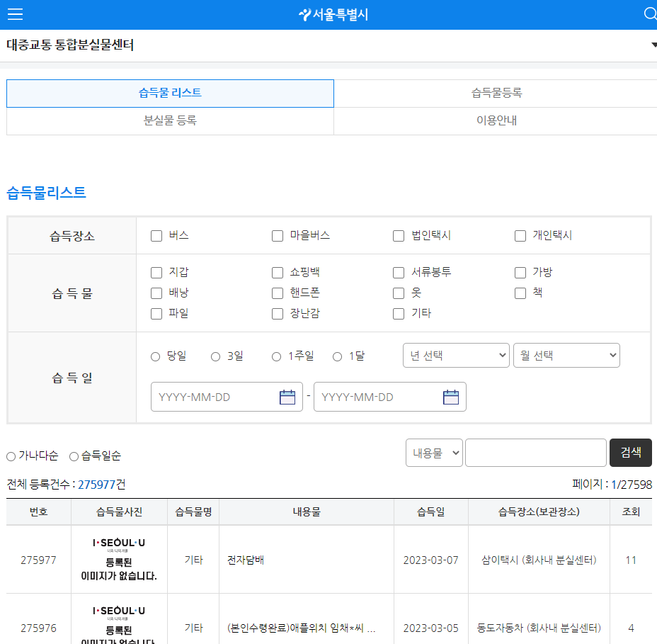Open the calendar picker for the end date
This screenshot has width=657, height=644.
(x=450, y=397)
